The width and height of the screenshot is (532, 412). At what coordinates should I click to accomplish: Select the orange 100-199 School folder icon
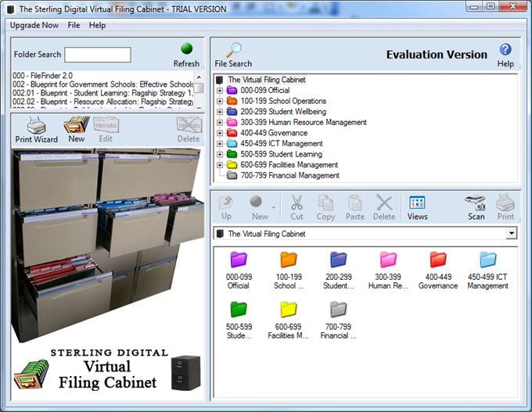pos(289,260)
